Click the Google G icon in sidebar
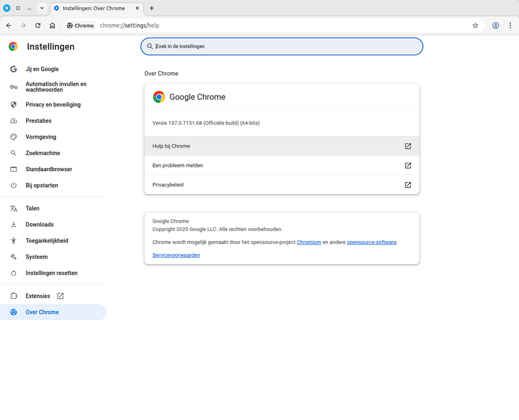 pos(14,69)
